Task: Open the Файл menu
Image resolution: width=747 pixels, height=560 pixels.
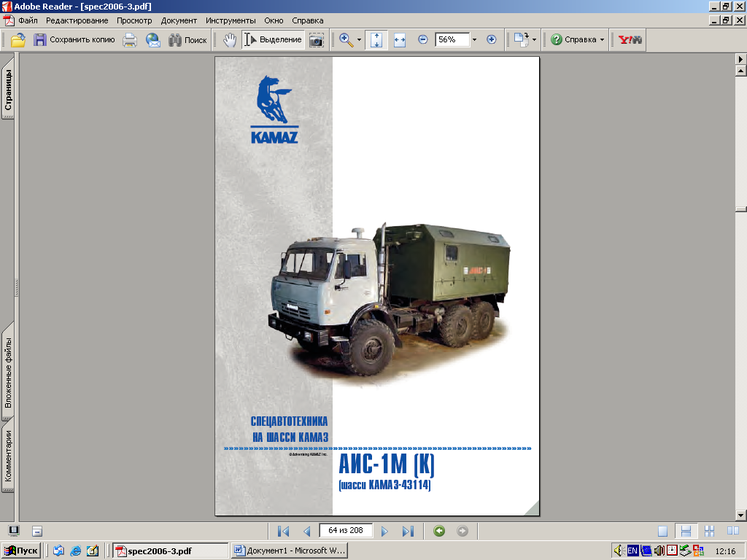Action: tap(28, 20)
